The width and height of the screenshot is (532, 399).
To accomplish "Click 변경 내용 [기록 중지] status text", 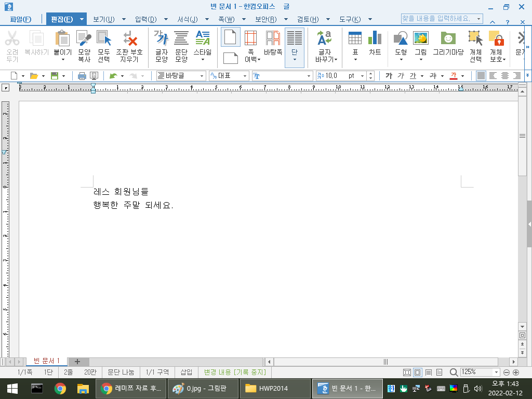I will pos(235,372).
